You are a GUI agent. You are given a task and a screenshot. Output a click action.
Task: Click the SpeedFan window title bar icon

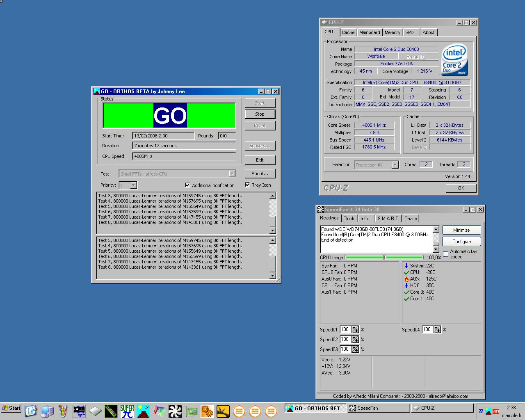[321, 210]
